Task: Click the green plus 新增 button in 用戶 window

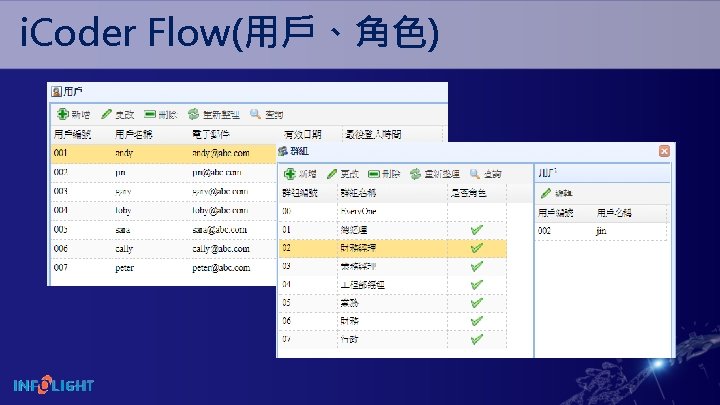Action: (73, 114)
